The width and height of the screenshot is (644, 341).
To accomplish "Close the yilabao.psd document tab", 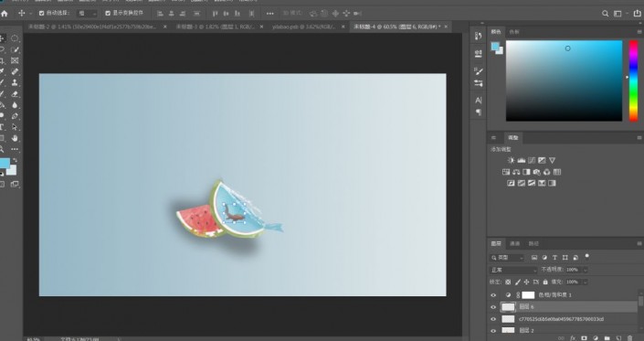I will pos(343,27).
